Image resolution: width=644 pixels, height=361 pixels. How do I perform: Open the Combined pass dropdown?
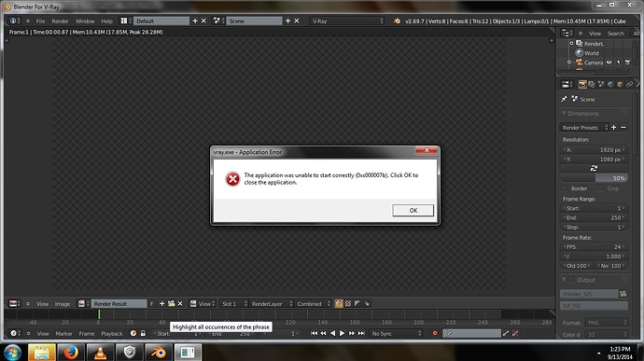tap(313, 304)
